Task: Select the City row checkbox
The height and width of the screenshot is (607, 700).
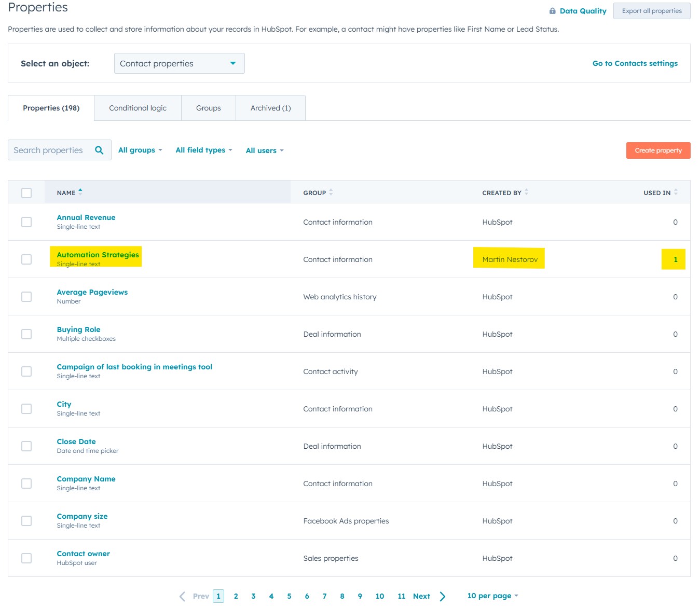Action: 26,409
